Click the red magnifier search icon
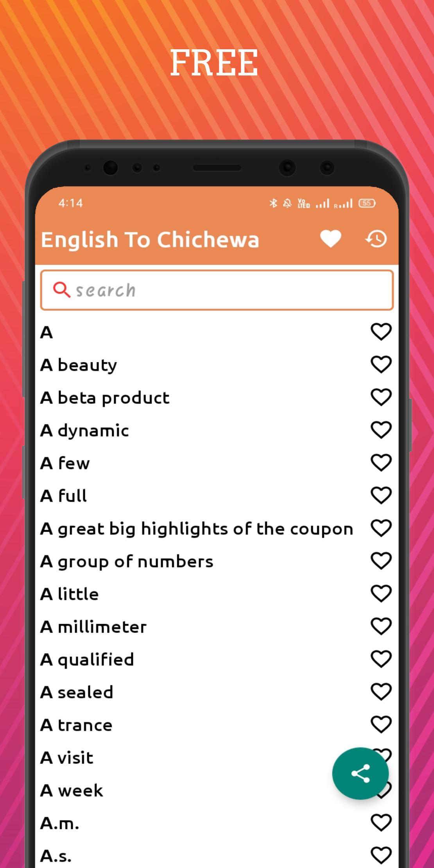Viewport: 434px width, 868px height. [x=61, y=290]
